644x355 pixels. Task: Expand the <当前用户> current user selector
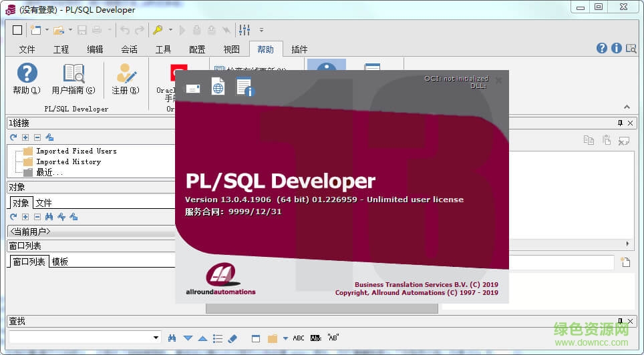87,232
